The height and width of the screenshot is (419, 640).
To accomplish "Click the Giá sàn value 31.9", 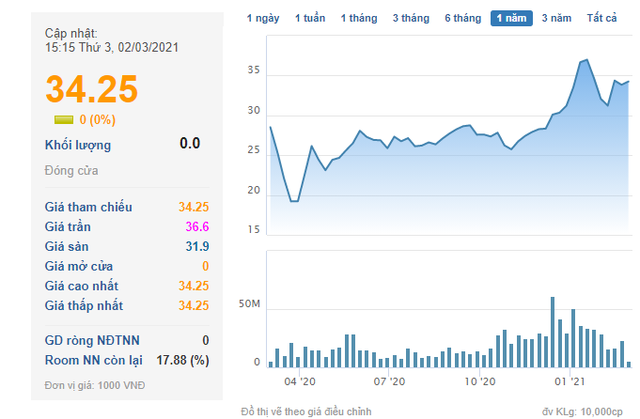I will tap(197, 246).
